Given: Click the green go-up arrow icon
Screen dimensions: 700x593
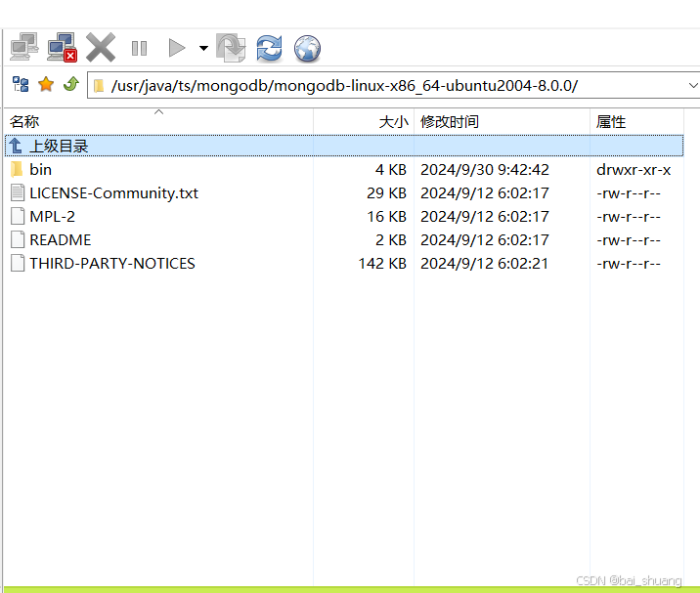Looking at the screenshot, I should pos(71,84).
